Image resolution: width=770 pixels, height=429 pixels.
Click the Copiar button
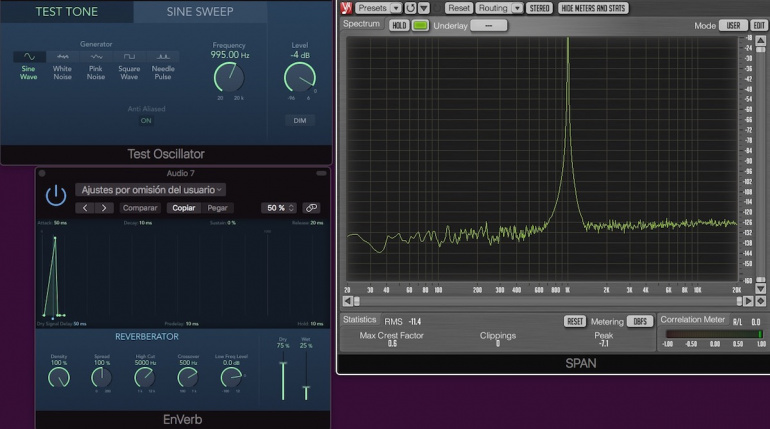pos(184,208)
